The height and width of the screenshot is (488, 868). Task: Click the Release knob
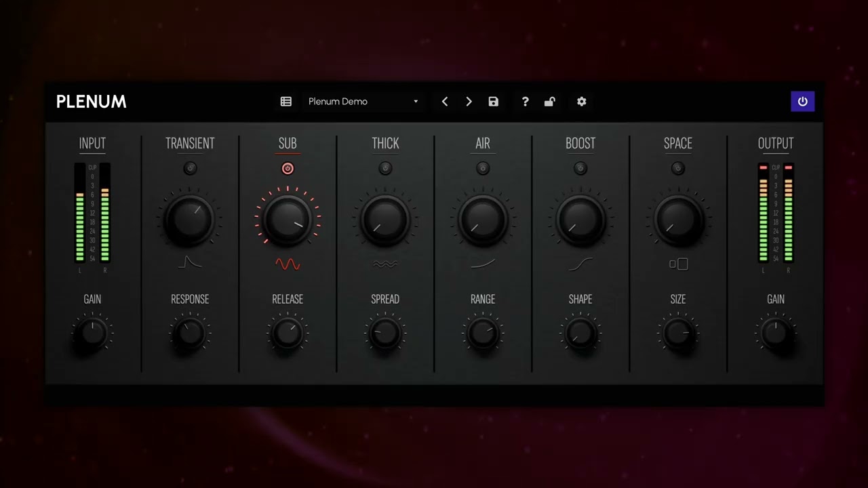(288, 333)
